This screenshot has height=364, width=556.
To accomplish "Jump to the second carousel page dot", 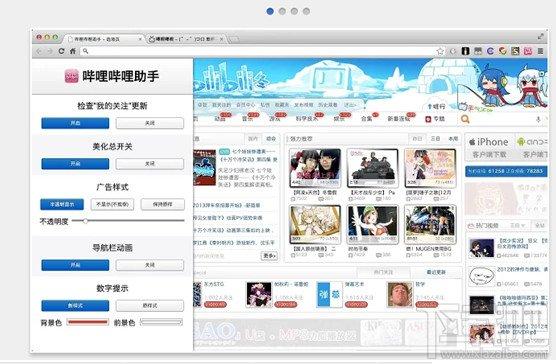I will pos(282,11).
